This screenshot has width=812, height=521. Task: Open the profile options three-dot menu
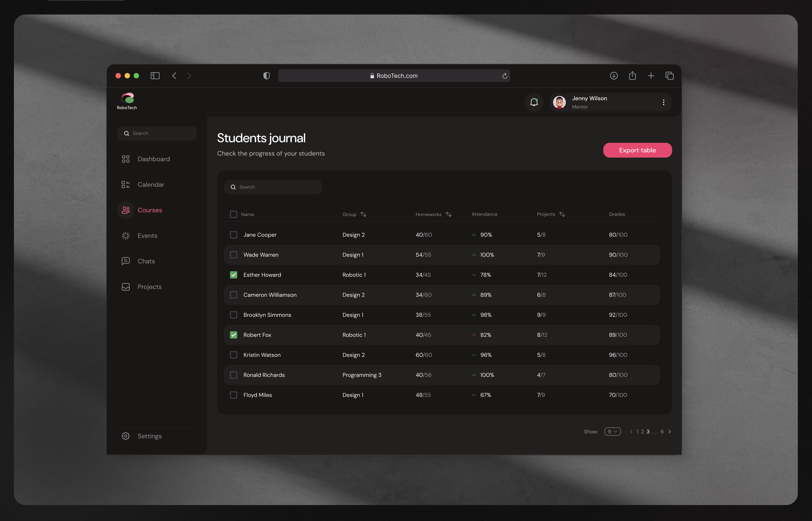[664, 102]
